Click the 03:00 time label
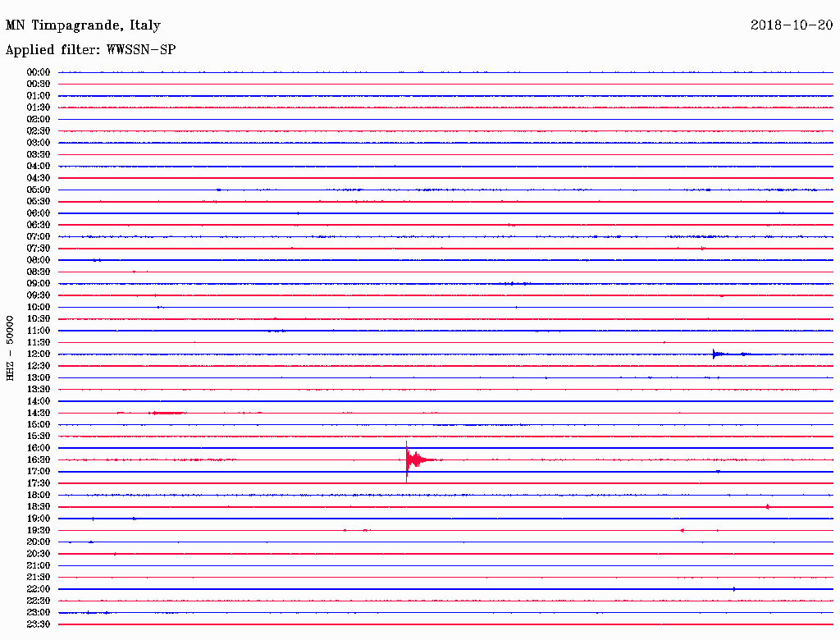Viewport: 840px width, 640px height. click(x=39, y=143)
